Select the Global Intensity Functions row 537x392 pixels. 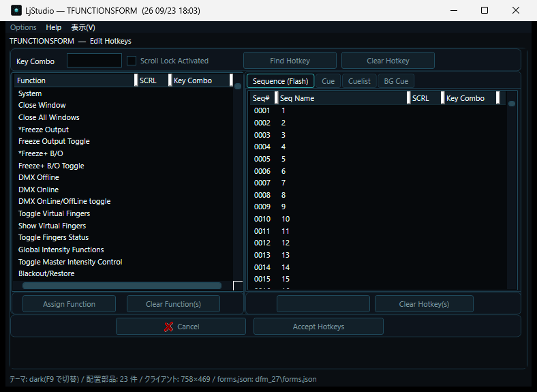click(123, 250)
